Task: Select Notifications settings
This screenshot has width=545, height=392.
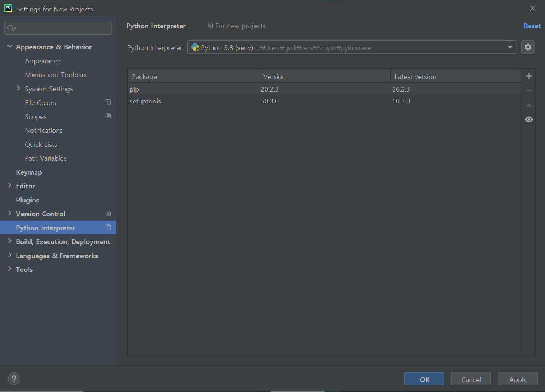Action: (44, 131)
